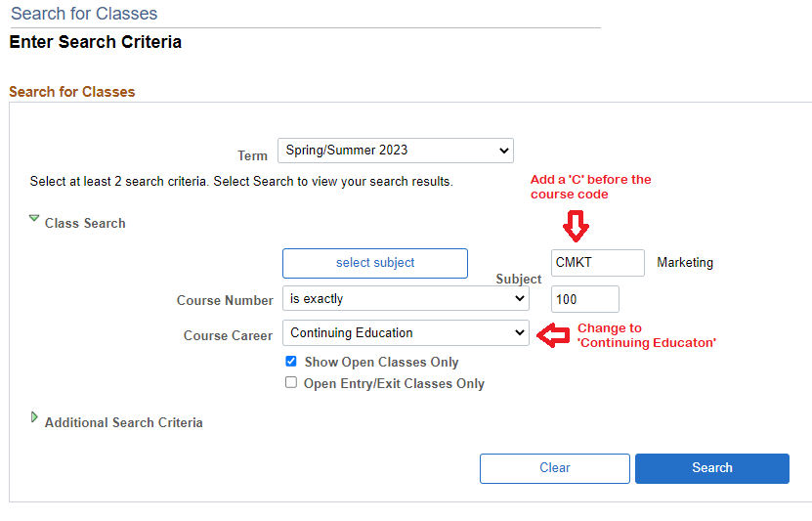
Task: Uncheck Show Open Classes Only
Action: coord(291,362)
